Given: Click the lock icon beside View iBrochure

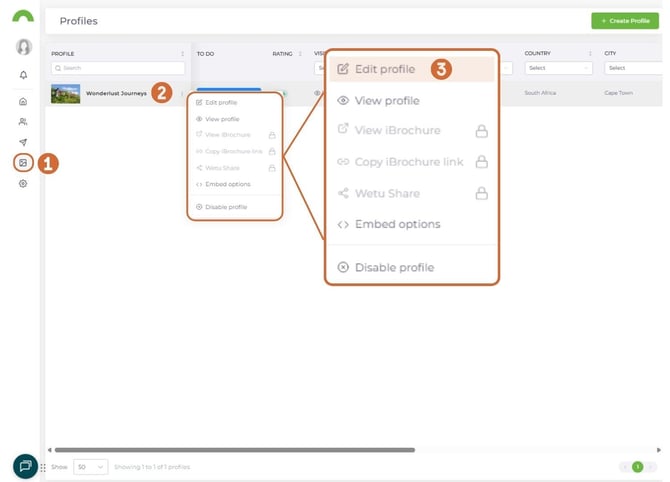Looking at the screenshot, I should click(x=481, y=131).
